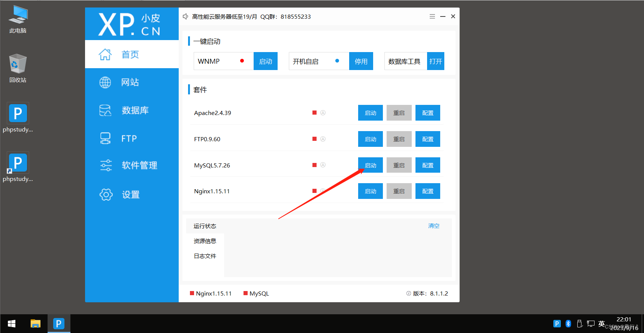644x333 pixels.
Task: Open MySQL5.7.26 配置 settings
Action: [x=428, y=165]
